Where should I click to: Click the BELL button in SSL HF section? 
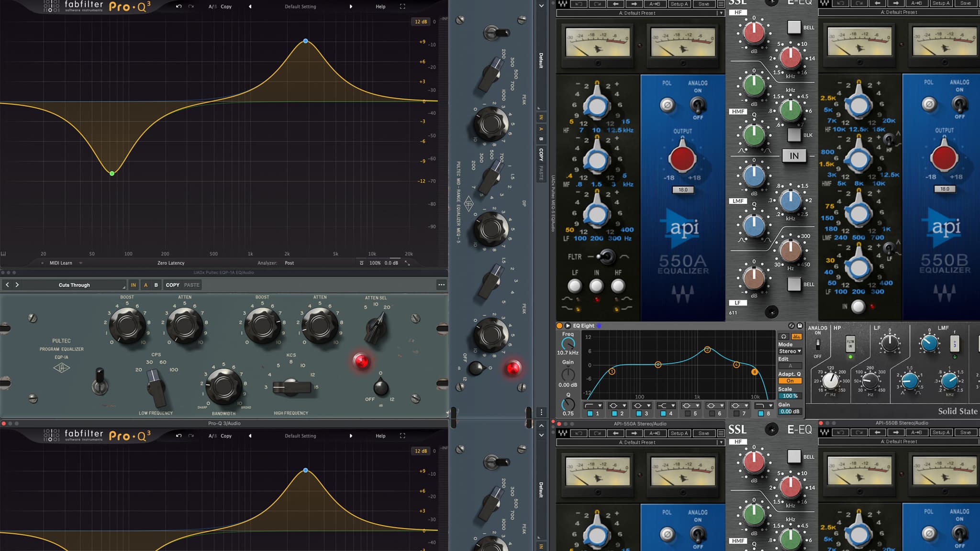click(x=794, y=27)
